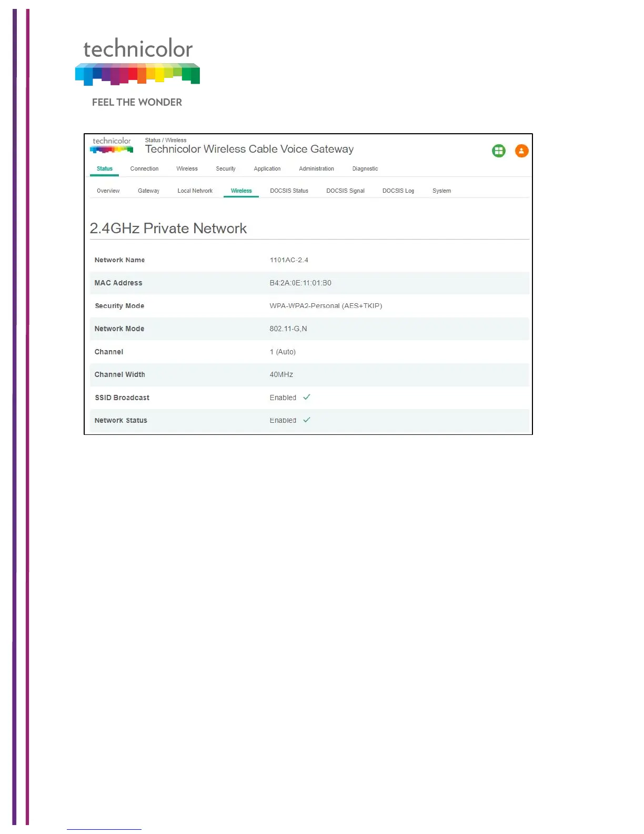Select the Wireless sub-tab under Status
The image size is (644, 834).
click(241, 191)
